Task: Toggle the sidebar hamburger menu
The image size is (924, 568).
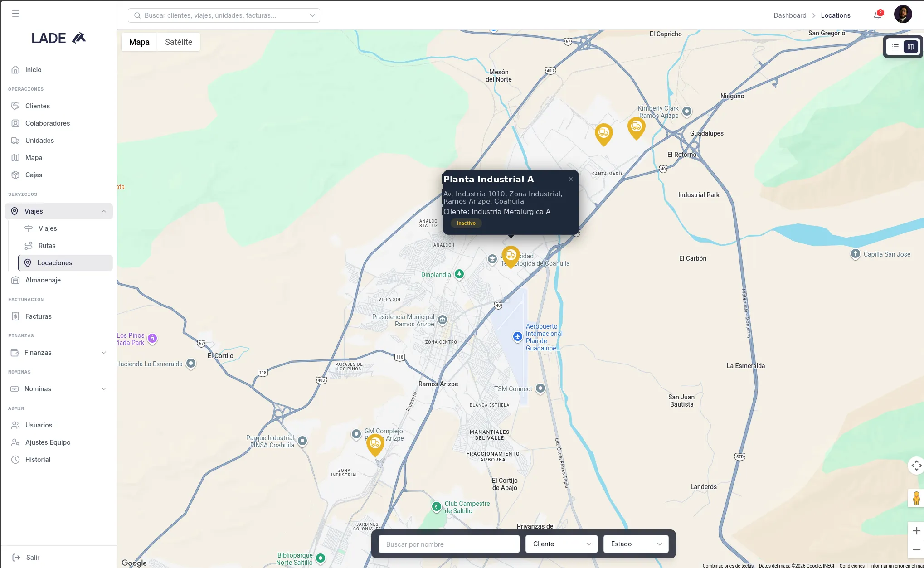Action: [x=15, y=14]
